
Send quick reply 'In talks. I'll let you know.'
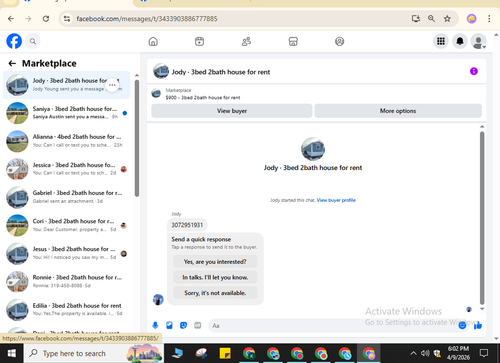[215, 277]
